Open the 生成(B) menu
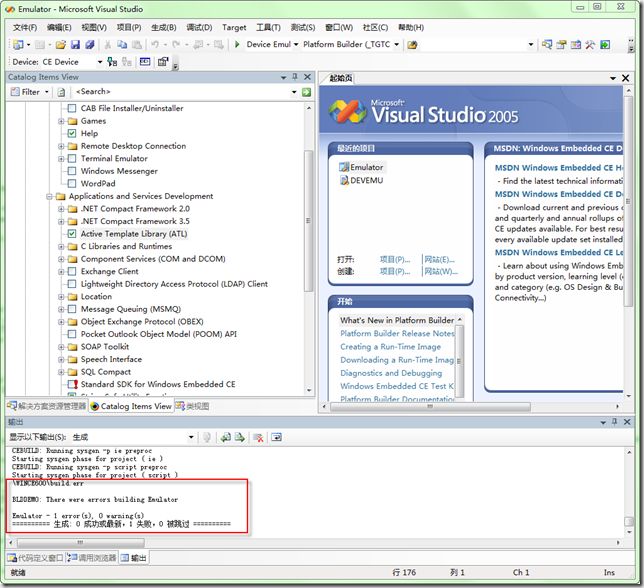644x588 pixels. [163, 28]
